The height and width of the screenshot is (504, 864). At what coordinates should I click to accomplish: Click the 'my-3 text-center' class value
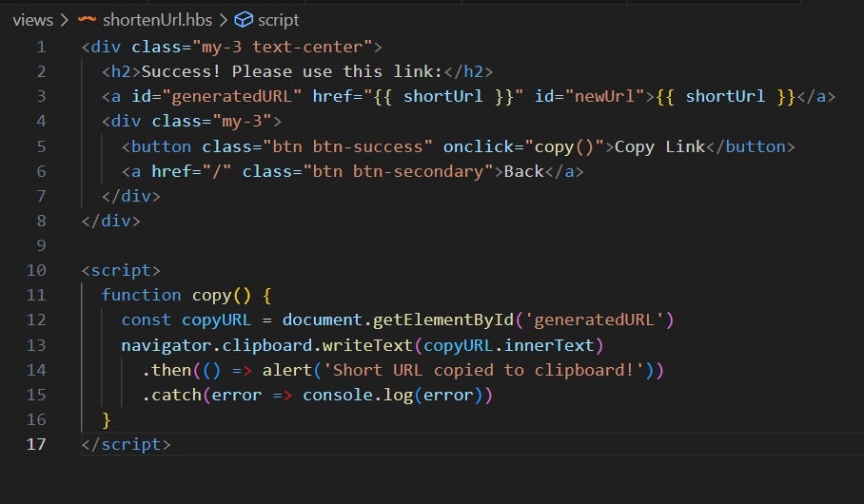(282, 48)
